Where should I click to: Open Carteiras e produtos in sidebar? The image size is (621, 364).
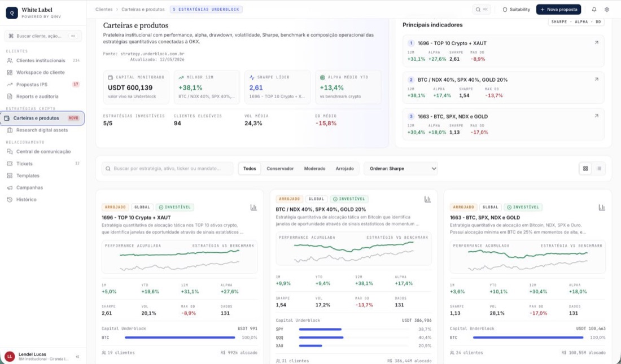42,118
